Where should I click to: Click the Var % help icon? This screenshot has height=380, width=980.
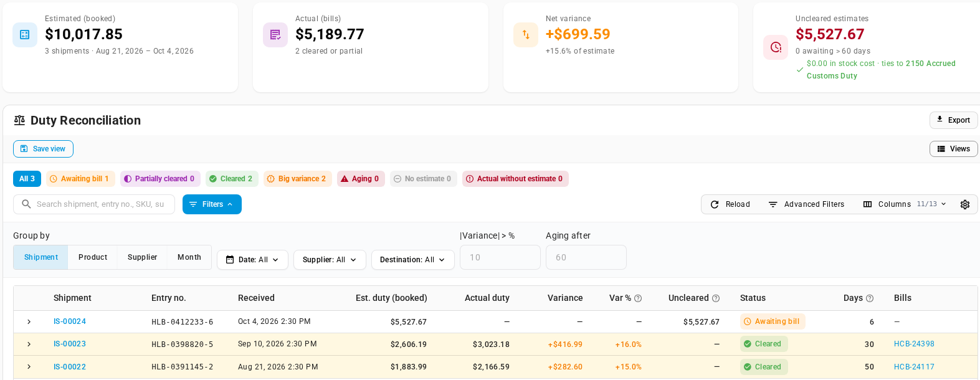tap(638, 298)
